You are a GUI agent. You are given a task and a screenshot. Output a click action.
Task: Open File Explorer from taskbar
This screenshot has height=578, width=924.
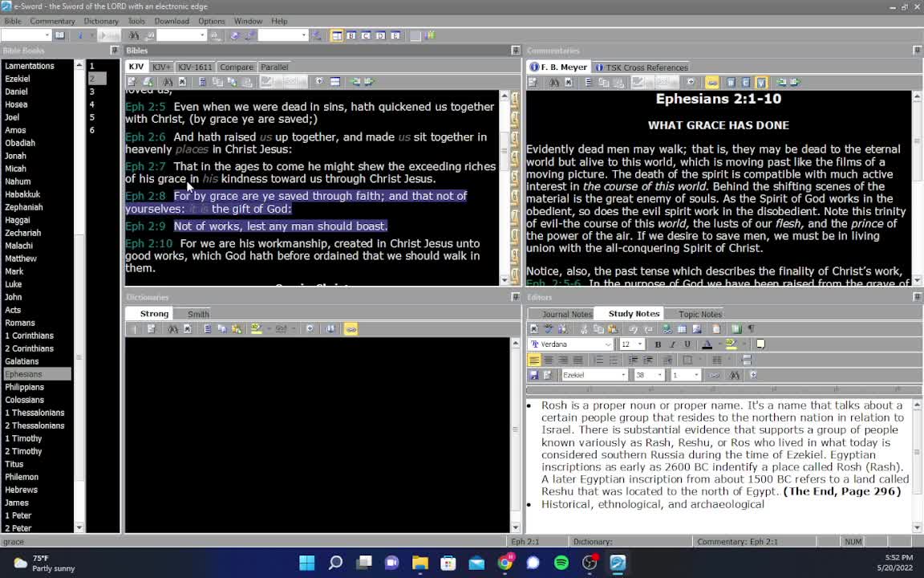tap(419, 563)
